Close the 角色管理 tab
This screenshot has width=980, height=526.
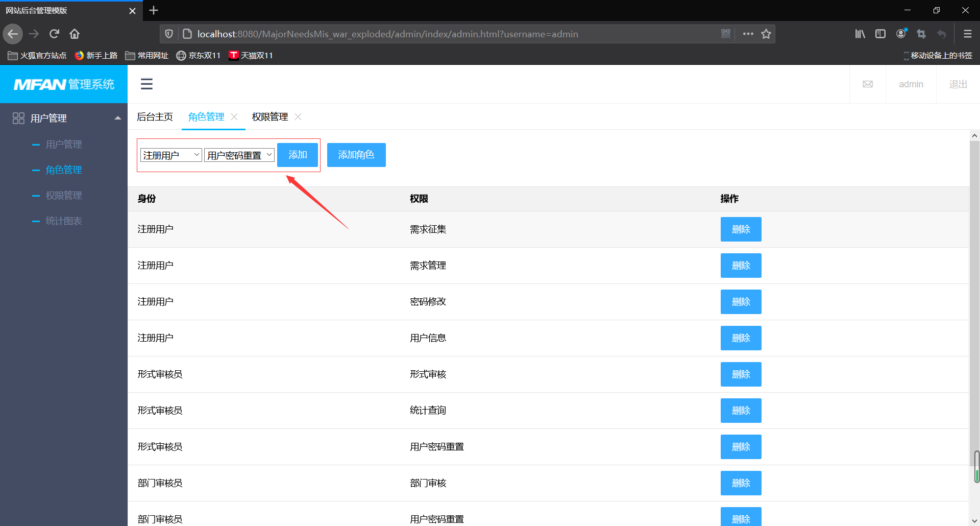pos(234,117)
